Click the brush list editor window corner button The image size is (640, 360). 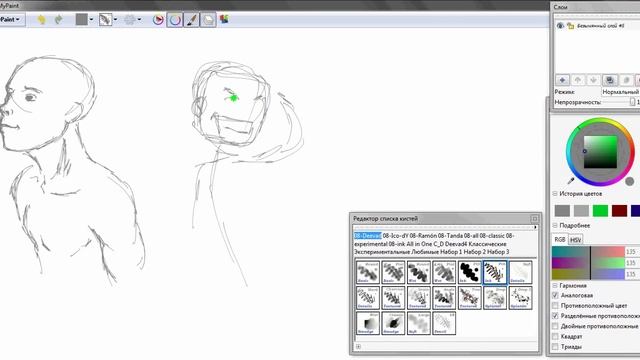[535, 219]
